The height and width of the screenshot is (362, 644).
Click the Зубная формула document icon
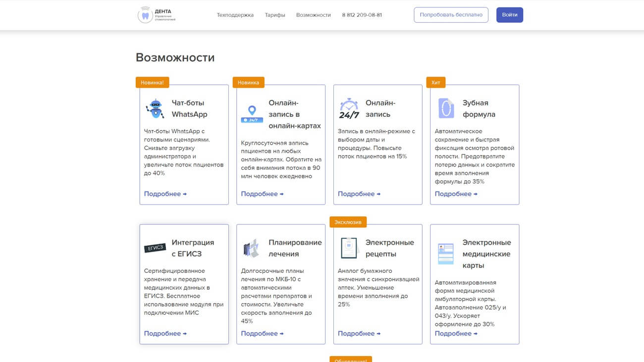[446, 108]
